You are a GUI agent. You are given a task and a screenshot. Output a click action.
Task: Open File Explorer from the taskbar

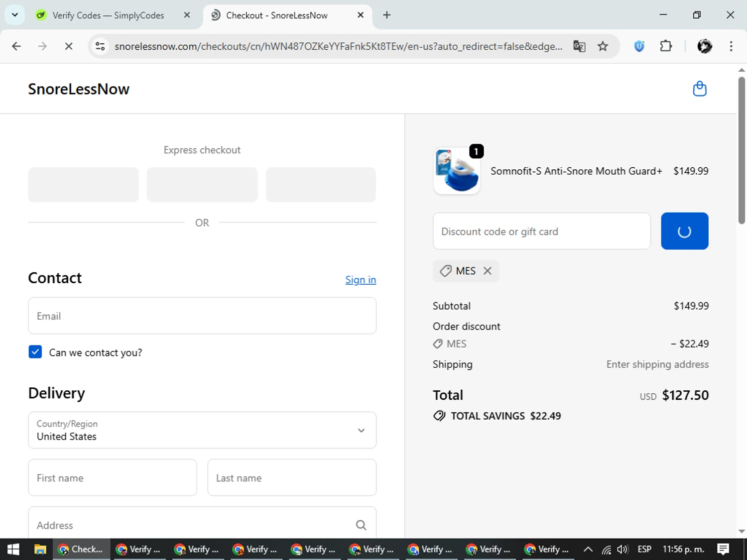[40, 549]
